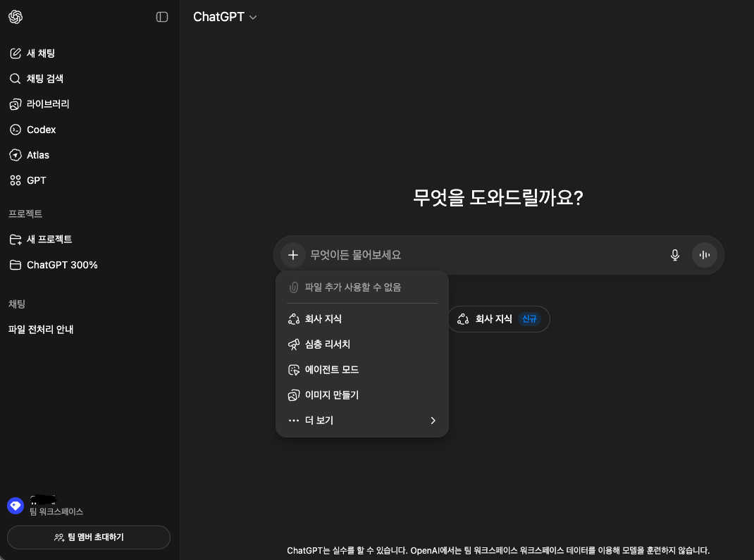Open the 라이브러리 library page
The image size is (754, 560).
(39, 104)
